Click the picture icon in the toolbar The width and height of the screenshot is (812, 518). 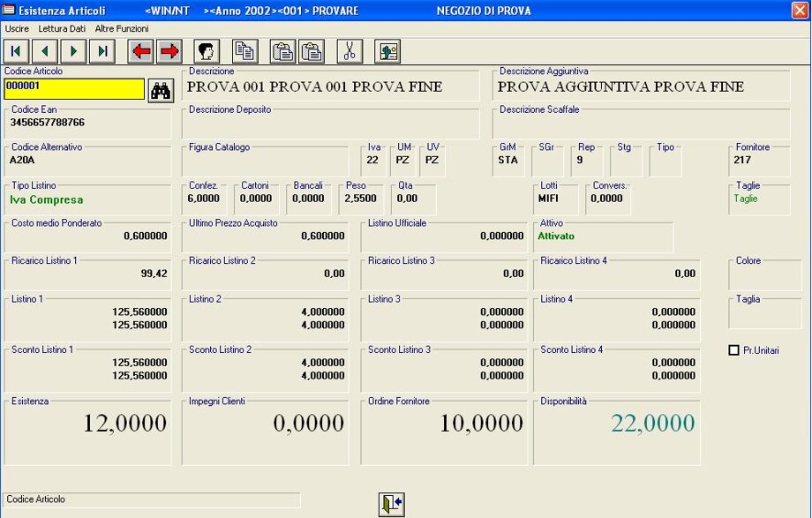point(387,51)
